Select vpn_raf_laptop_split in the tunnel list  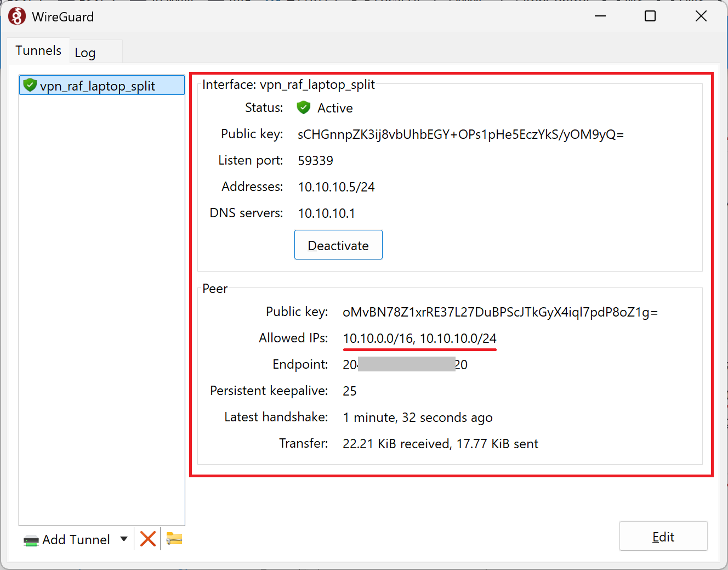(102, 85)
